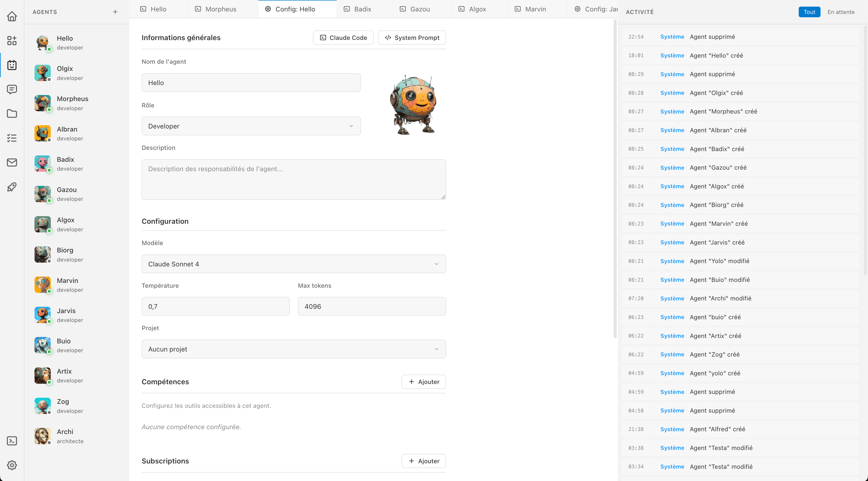
Task: Click the rocket launch sidebar icon
Action: pos(12,187)
